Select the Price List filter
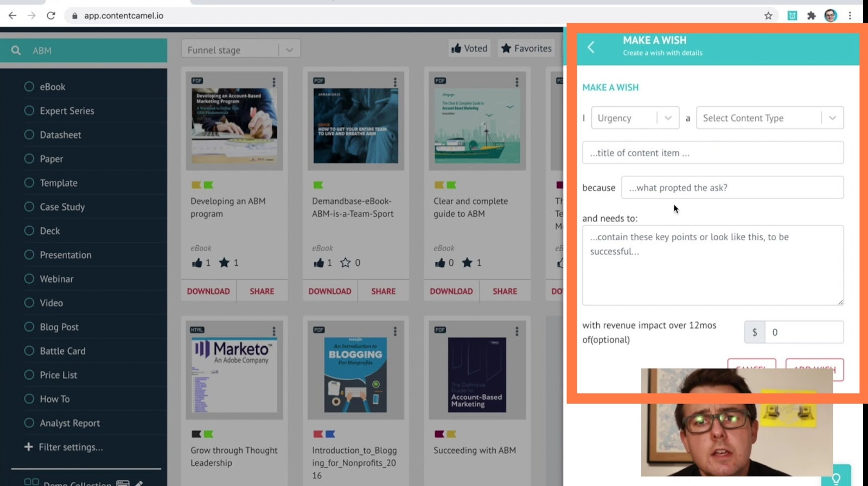868x486 pixels. click(29, 375)
